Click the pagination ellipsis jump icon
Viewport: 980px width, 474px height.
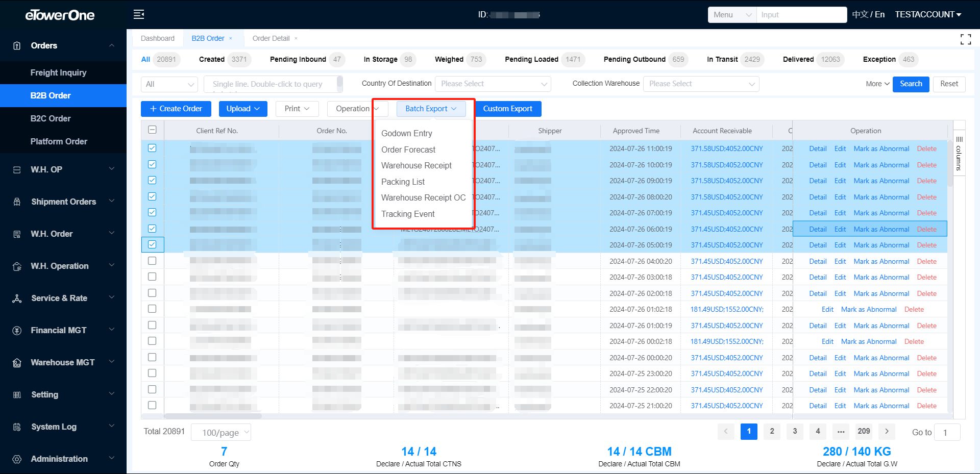tap(841, 432)
